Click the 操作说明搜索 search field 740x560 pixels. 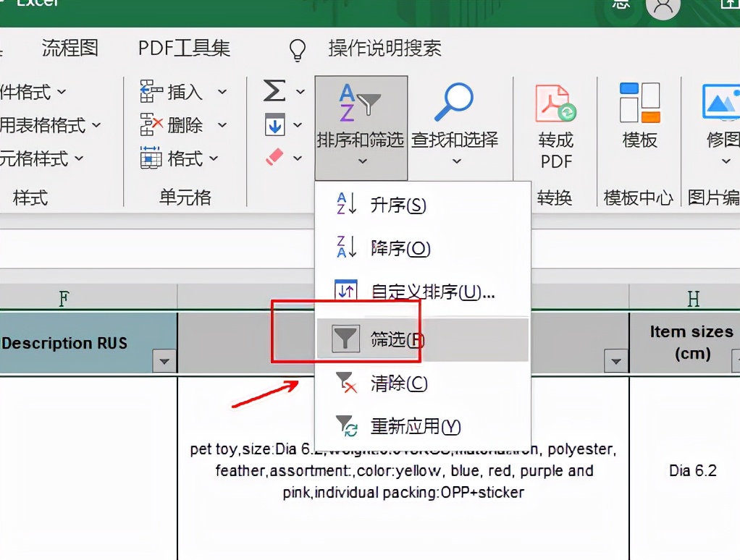384,49
